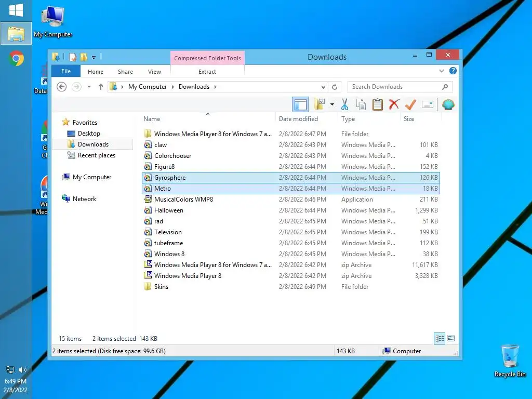Screen dimensions: 532x399
Task: Select the Compressed Folder Tools contextual tab
Action: pos(207,58)
